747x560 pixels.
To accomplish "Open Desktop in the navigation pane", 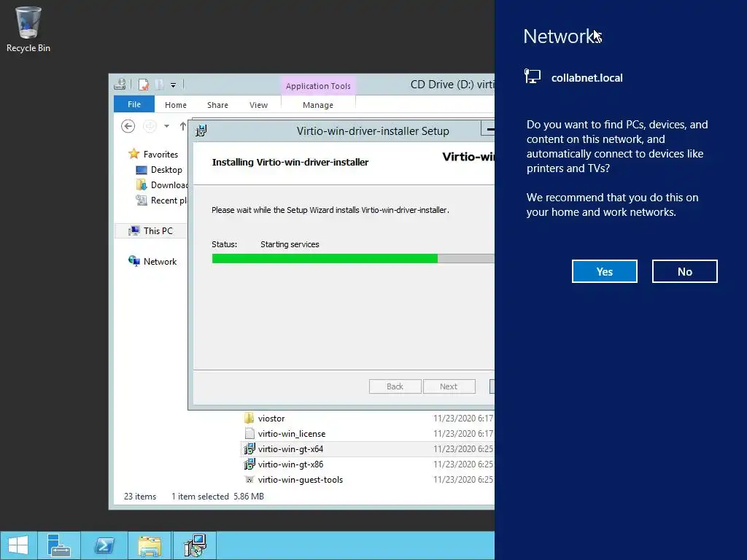I will point(166,169).
